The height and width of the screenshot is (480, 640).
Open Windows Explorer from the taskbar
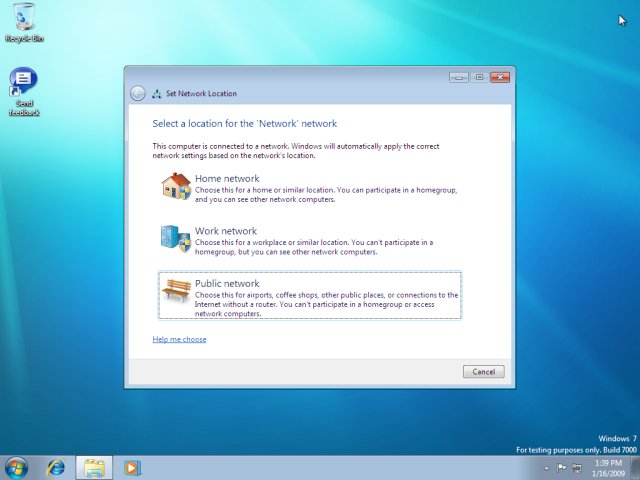(x=94, y=468)
